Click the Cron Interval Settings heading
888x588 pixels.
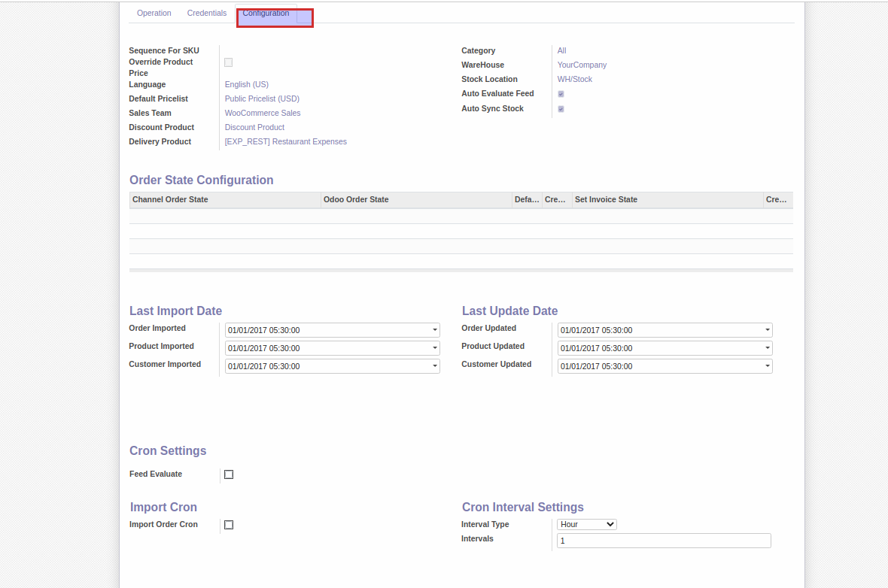tap(522, 507)
